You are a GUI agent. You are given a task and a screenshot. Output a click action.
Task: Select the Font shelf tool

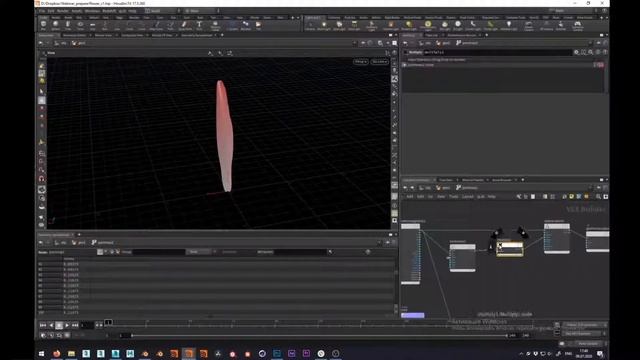coord(199,26)
